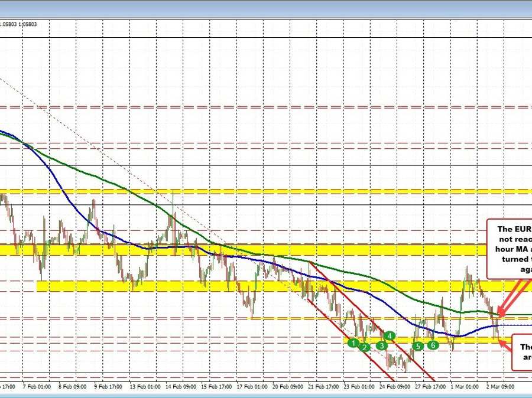Click the upper yellow resistance zone

pyautogui.click(x=236, y=191)
